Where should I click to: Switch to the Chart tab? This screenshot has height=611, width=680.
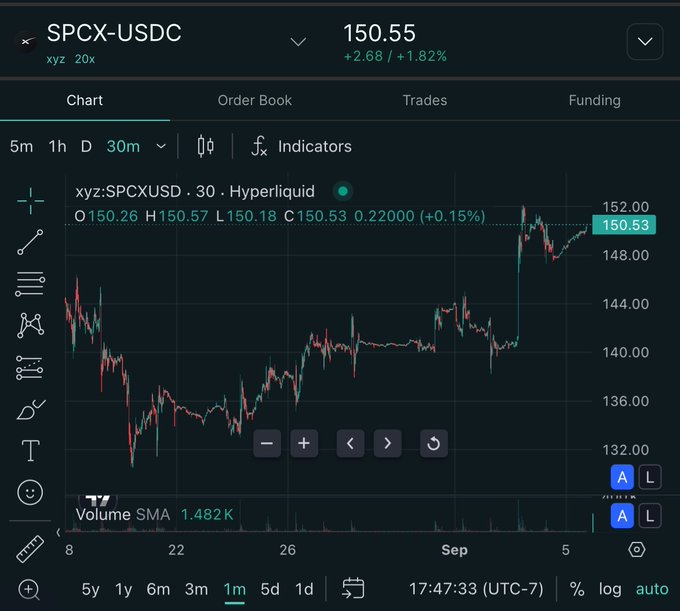tap(85, 101)
